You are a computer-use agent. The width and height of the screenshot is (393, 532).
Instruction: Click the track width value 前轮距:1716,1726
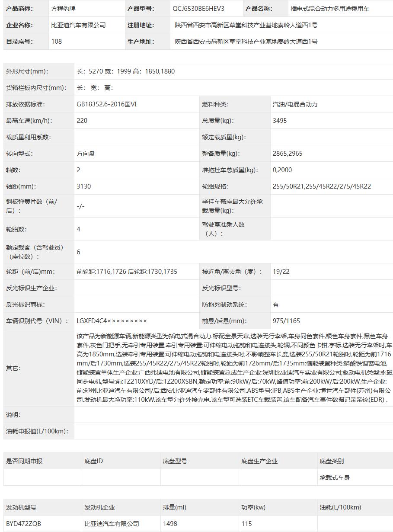point(102,272)
